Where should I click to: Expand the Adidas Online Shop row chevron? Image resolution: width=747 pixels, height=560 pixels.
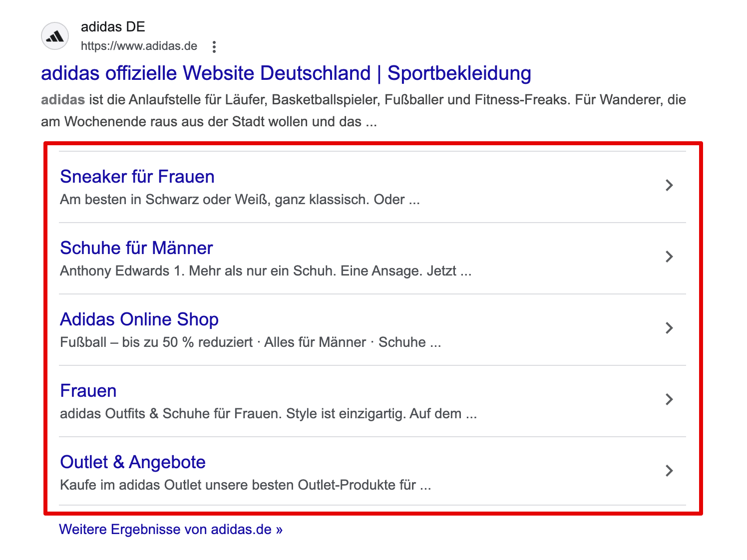click(669, 328)
